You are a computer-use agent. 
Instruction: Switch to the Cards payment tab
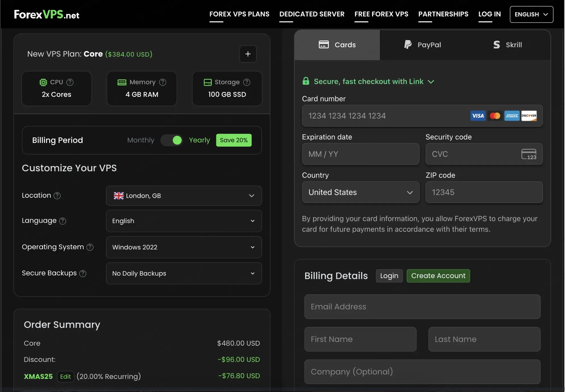point(337,45)
